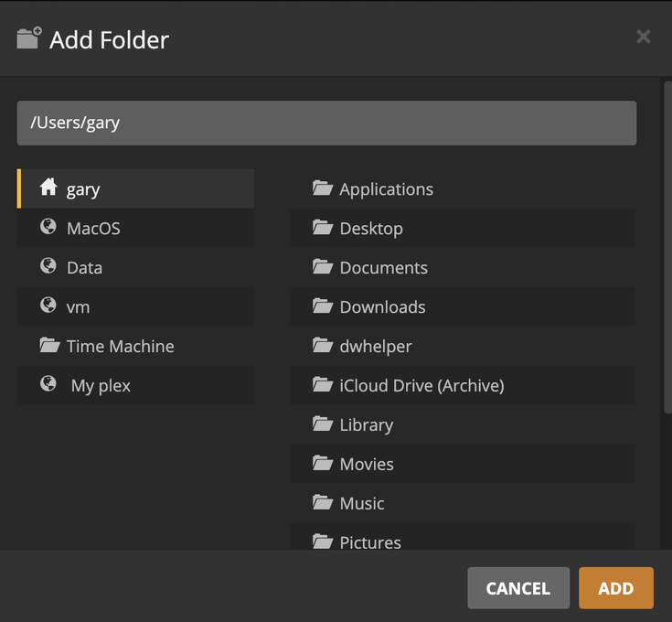Browse into the Library folder

[366, 425]
